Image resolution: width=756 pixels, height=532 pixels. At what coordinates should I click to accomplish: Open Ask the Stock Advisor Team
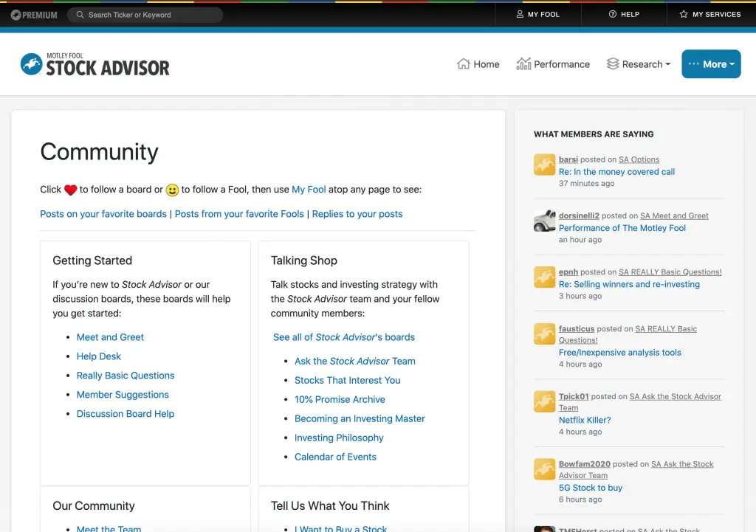(355, 362)
